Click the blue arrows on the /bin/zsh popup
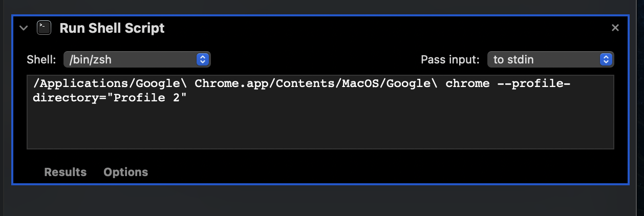The image size is (644, 216). pos(203,59)
